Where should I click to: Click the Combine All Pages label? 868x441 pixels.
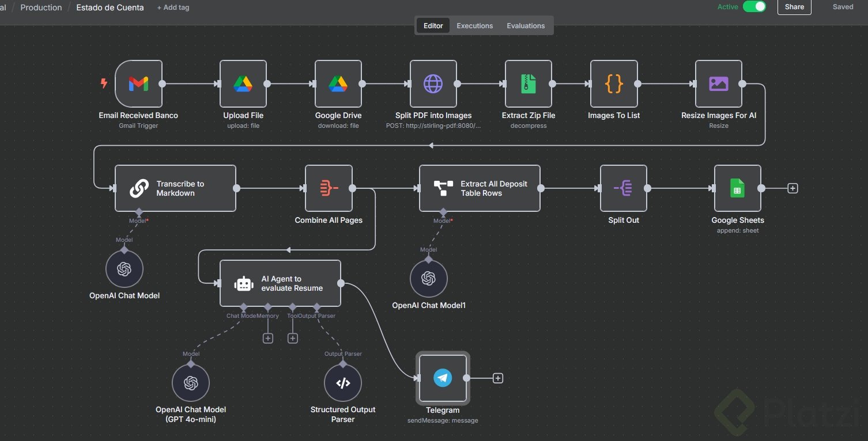point(329,221)
